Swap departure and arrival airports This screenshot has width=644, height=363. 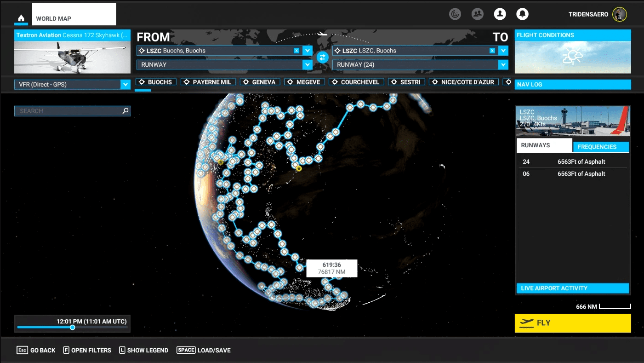(x=322, y=58)
